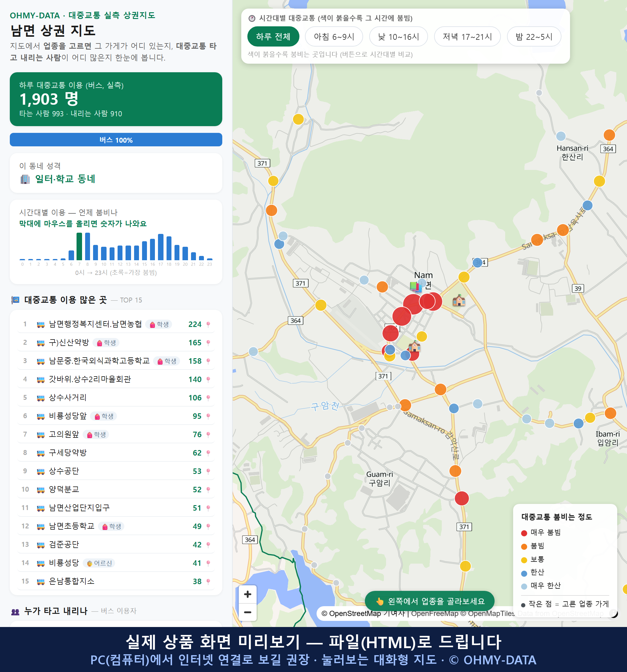Click map pin of 구)신산약방 row
Viewport: 627px width, 672px height.
pyautogui.click(x=208, y=343)
